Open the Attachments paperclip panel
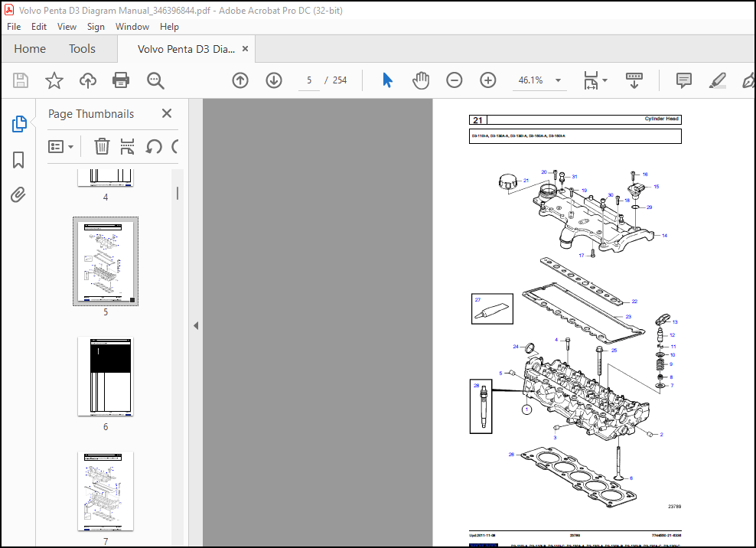This screenshot has height=548, width=756. pos(18,195)
